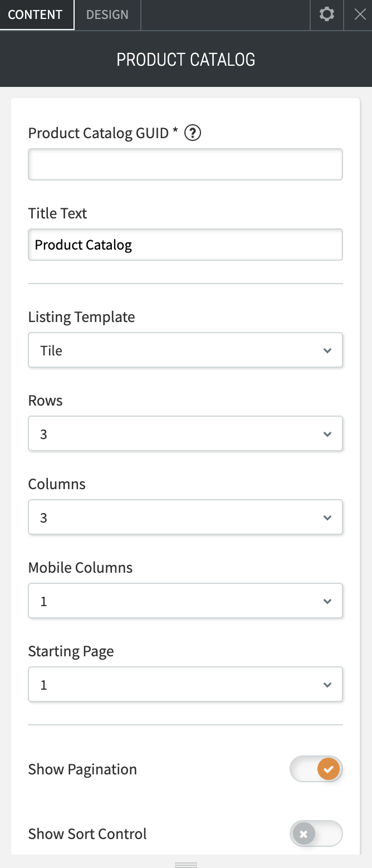
Task: Open the Columns dropdown
Action: [x=185, y=518]
